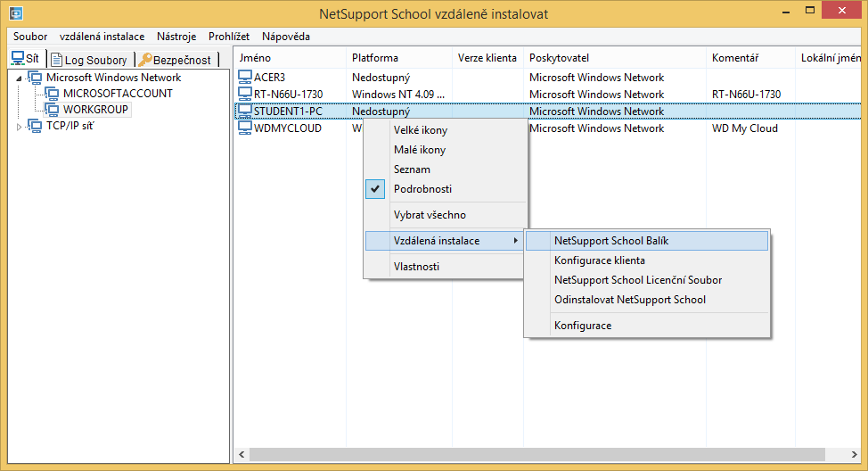Screen dimensions: 868x471
Task: Select the RT-N66U-1730 name cell
Action: [289, 95]
